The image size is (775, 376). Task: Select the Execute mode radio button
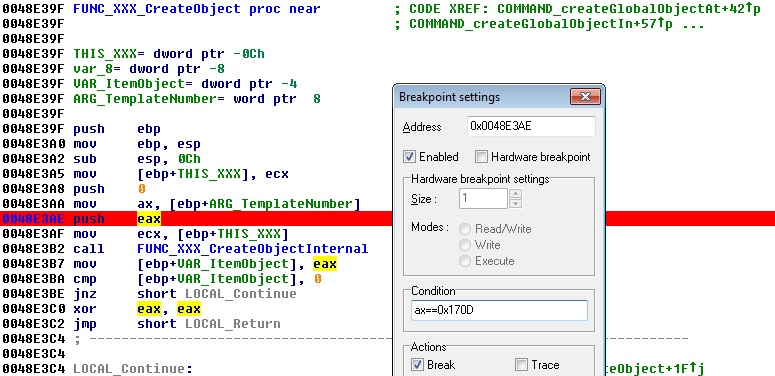point(465,261)
